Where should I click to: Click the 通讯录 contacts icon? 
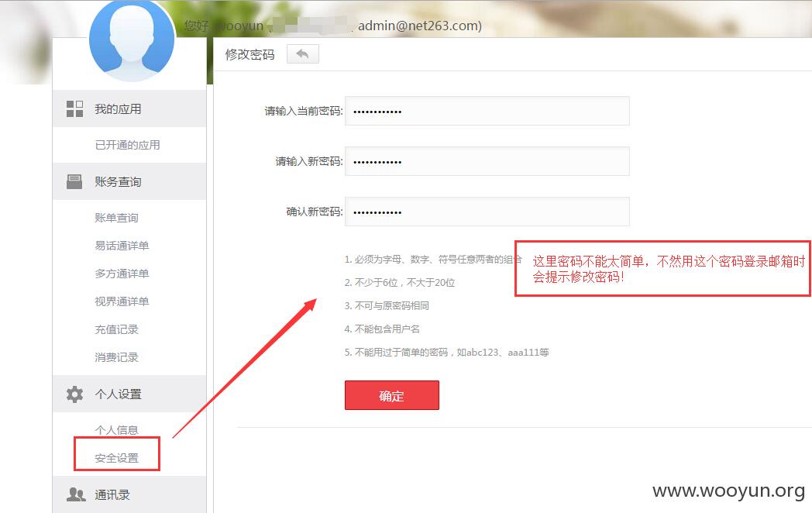tap(76, 494)
